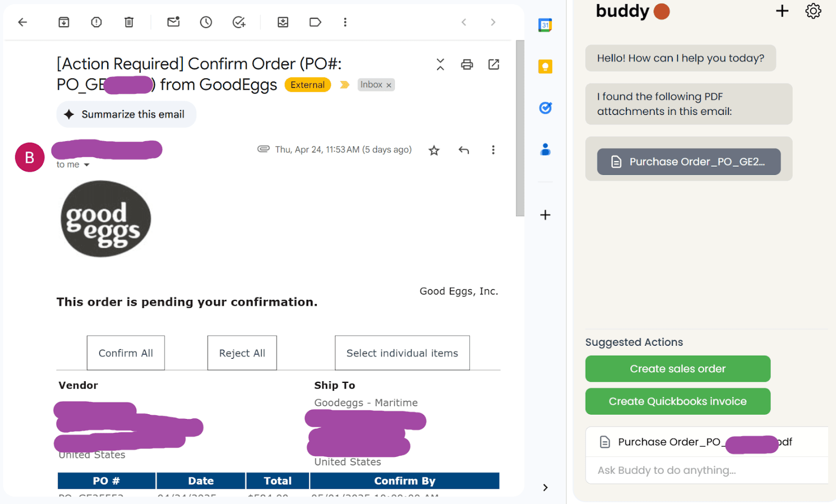Archive this email using the archive icon
Viewport: 836px width, 504px height.
tap(64, 22)
